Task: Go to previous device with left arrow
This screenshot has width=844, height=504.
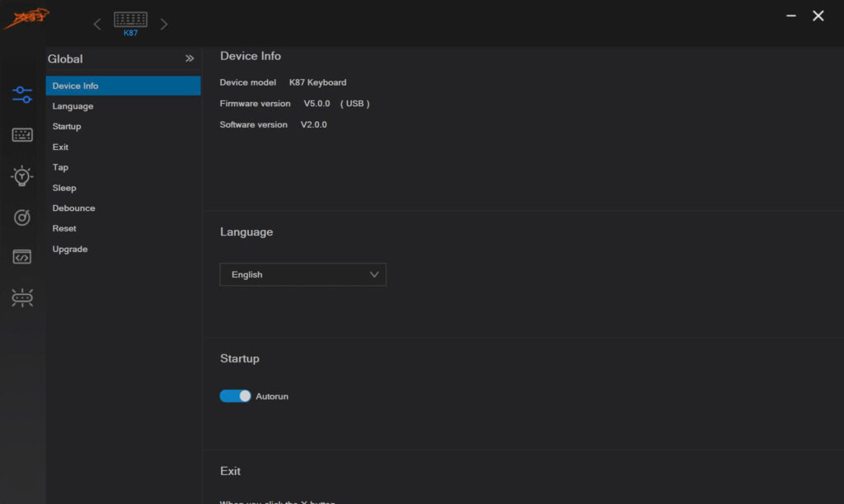Action: click(97, 24)
